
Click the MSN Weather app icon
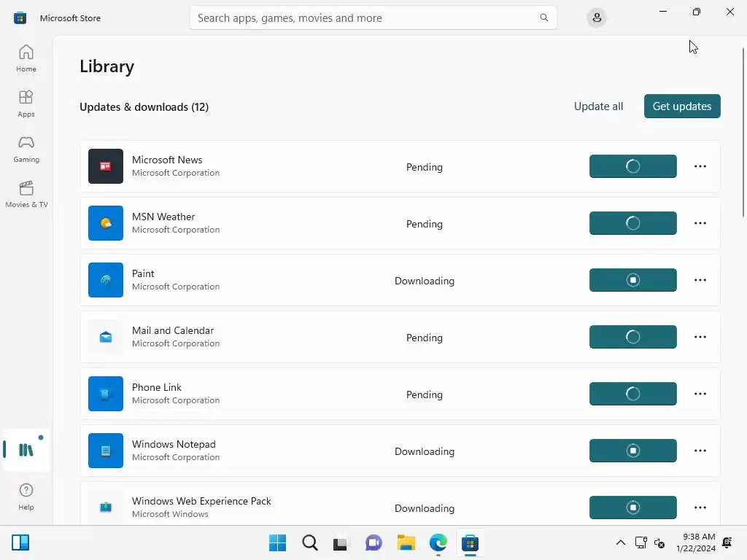[106, 223]
